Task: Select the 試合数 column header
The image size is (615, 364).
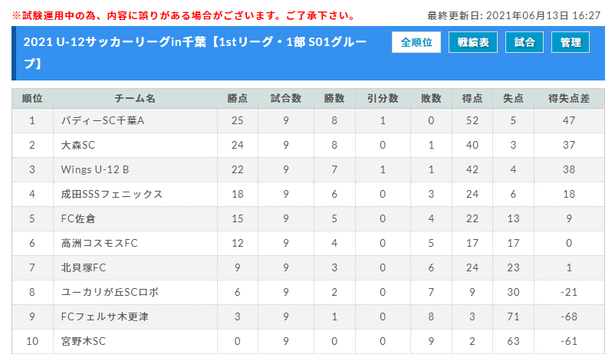Action: [286, 98]
